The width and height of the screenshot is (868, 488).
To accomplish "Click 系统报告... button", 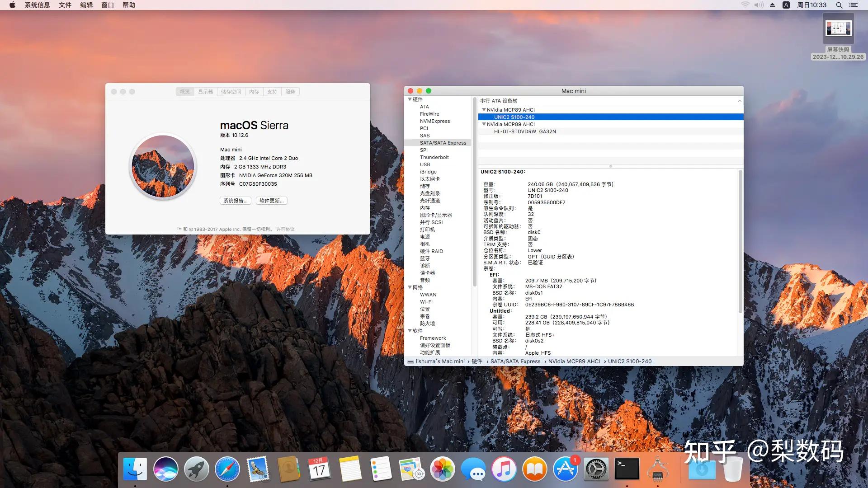I will [236, 201].
